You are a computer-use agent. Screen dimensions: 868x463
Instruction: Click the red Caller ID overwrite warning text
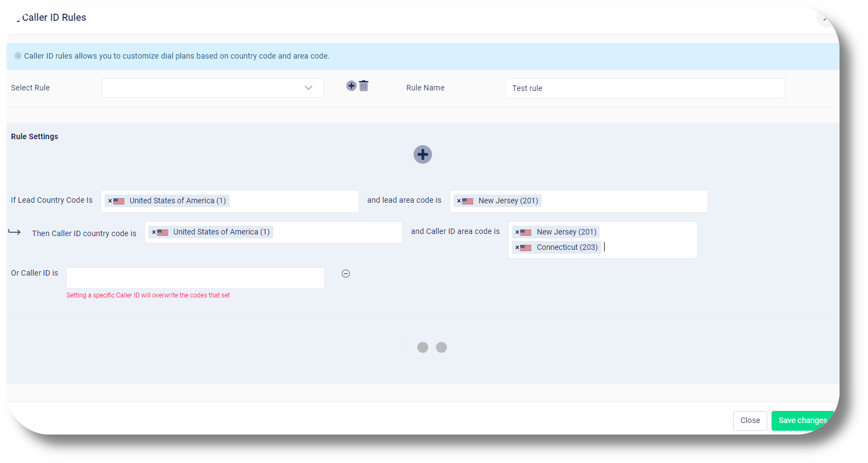[x=148, y=295]
